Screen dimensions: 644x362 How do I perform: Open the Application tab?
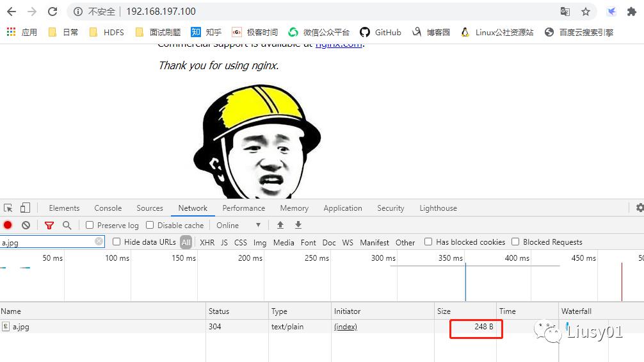[x=343, y=208]
